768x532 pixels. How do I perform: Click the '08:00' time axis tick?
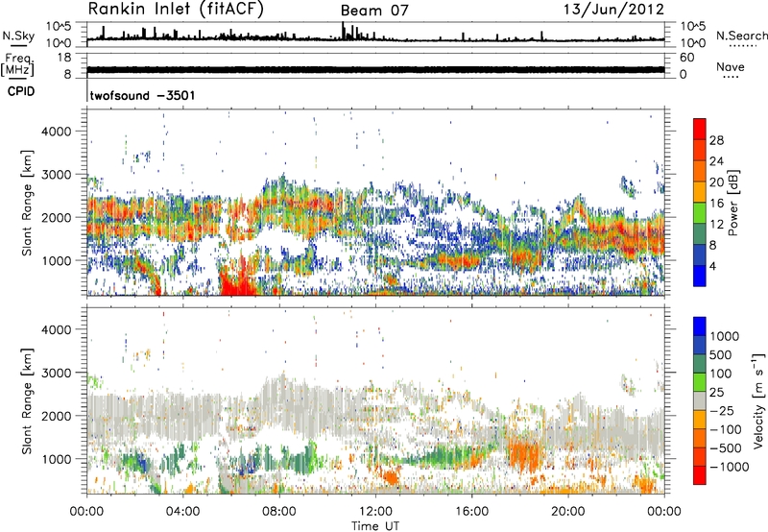pos(278,512)
